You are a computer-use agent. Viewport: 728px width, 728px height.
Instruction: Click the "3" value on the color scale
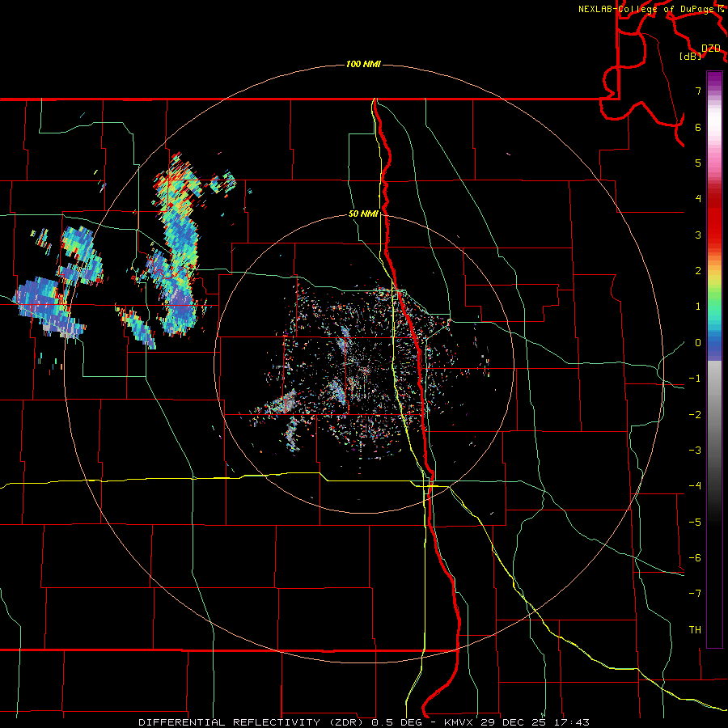pyautogui.click(x=698, y=235)
